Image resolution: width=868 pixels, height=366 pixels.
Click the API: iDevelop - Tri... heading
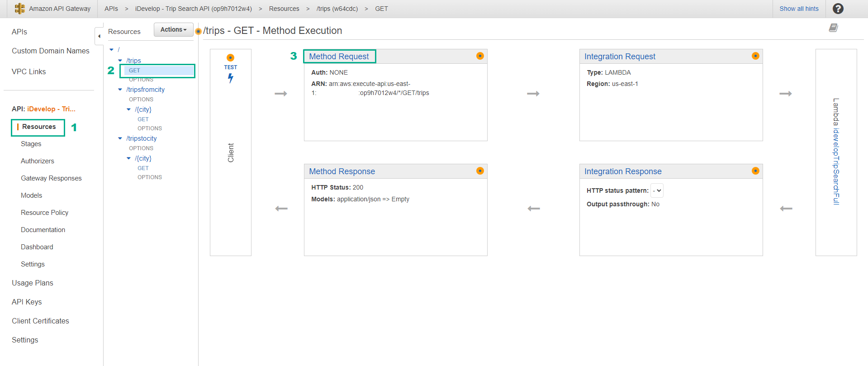[x=43, y=109]
